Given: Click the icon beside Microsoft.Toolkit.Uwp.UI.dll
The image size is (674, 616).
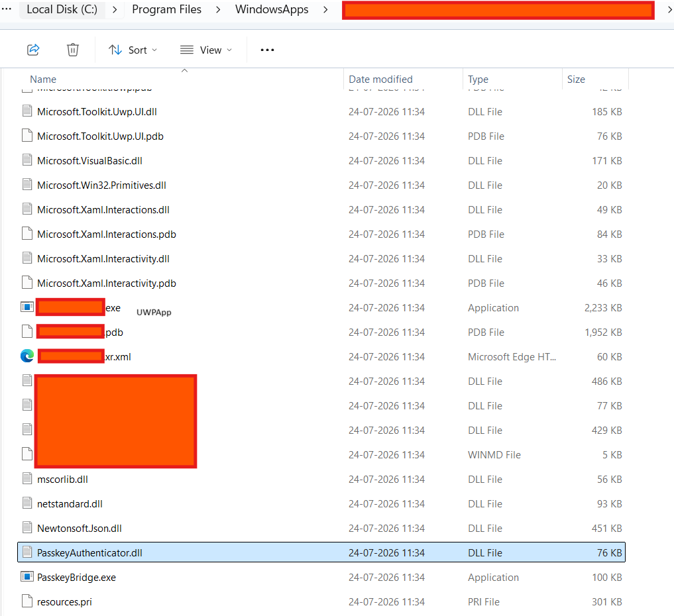Looking at the screenshot, I should click(x=27, y=111).
